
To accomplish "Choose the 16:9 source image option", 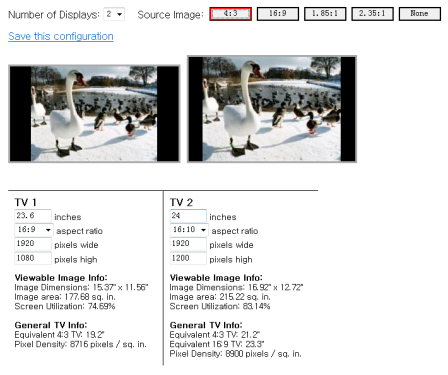I will (278, 14).
